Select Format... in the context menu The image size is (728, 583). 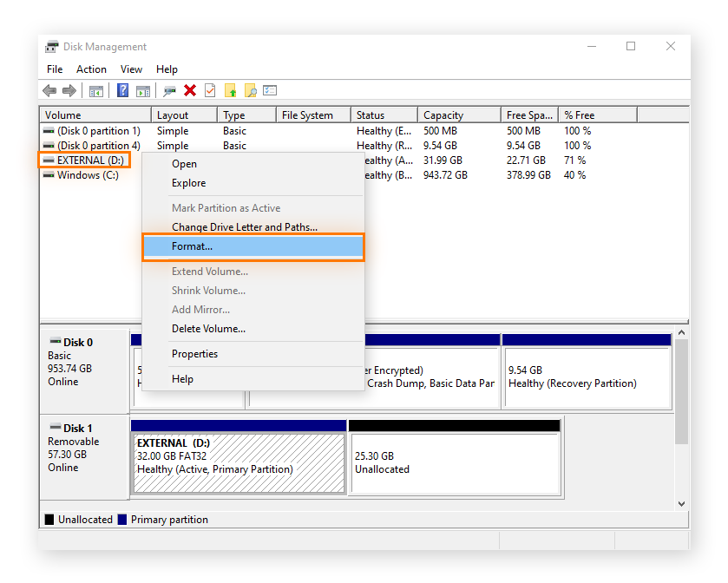253,246
